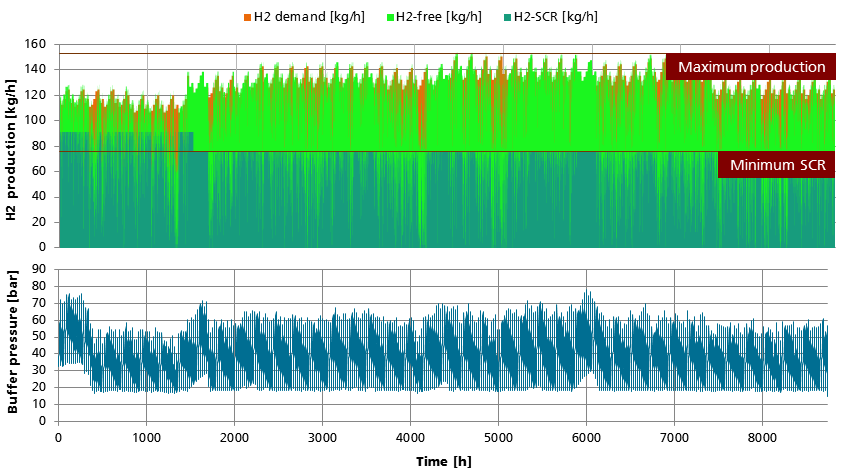Click the 50 tick on buffer pressure axis

[x=39, y=337]
